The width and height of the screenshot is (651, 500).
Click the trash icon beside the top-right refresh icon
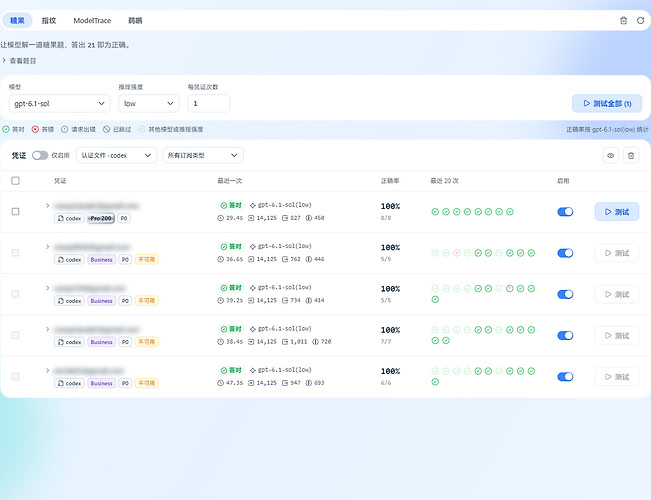pos(623,20)
